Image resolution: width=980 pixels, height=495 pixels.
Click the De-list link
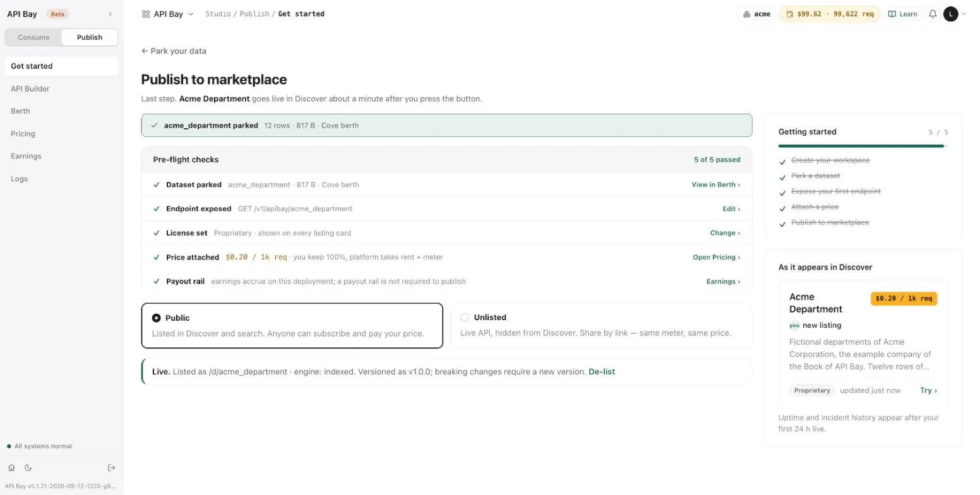coord(602,372)
